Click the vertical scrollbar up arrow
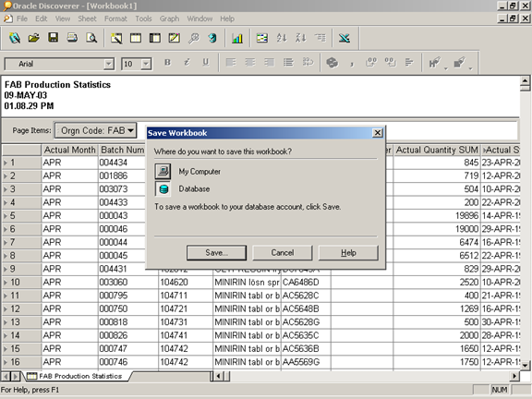The image size is (532, 399). pos(525,80)
